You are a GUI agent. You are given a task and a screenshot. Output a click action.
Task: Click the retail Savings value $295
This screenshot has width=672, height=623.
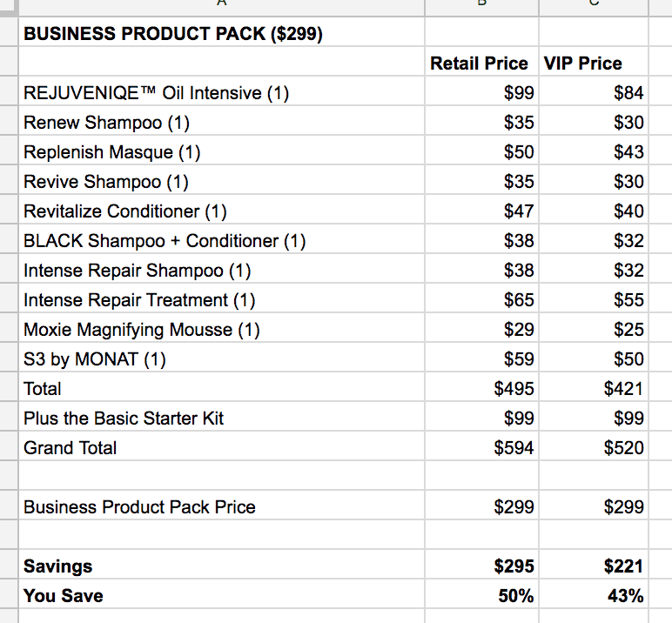514,566
